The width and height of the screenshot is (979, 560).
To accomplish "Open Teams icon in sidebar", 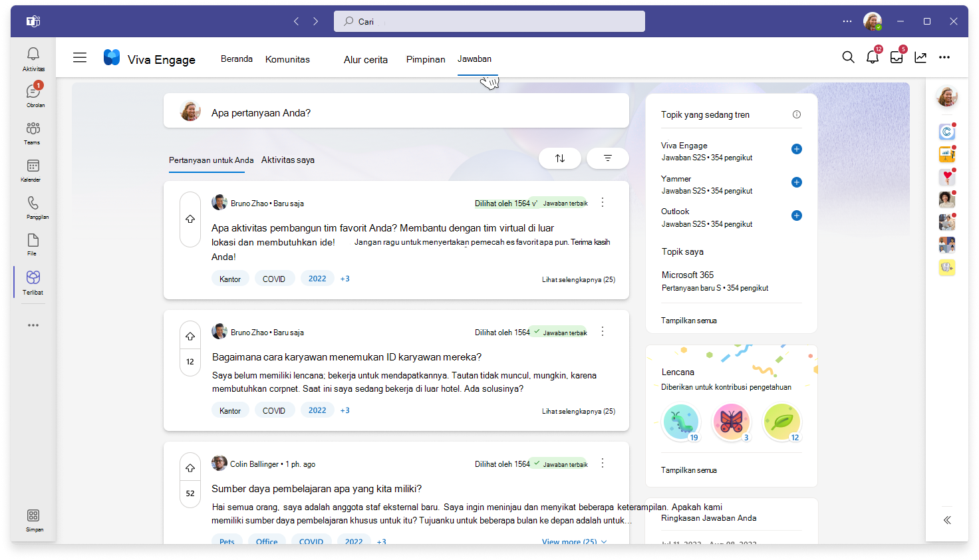I will pyautogui.click(x=33, y=132).
